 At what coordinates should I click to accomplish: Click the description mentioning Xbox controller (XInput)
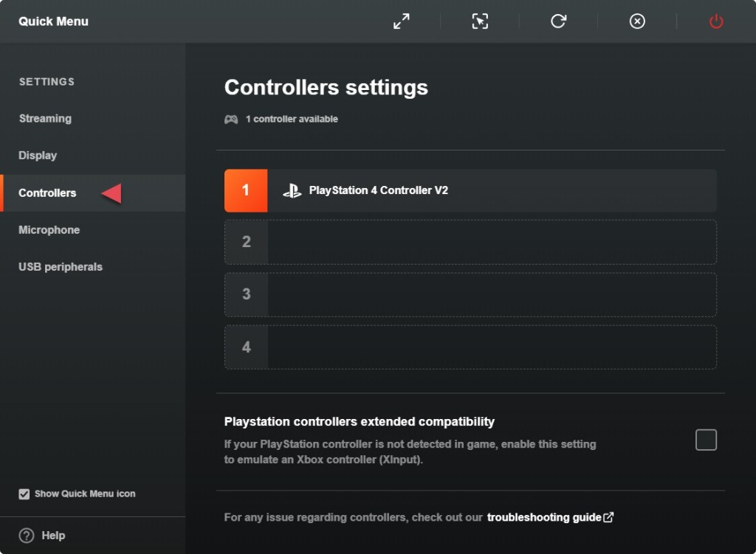point(410,452)
